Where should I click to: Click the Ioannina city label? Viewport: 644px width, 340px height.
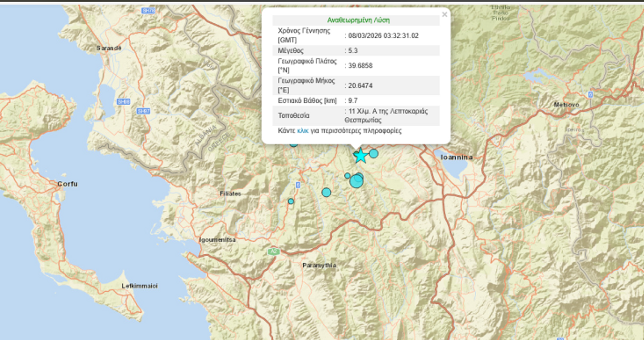[457, 157]
